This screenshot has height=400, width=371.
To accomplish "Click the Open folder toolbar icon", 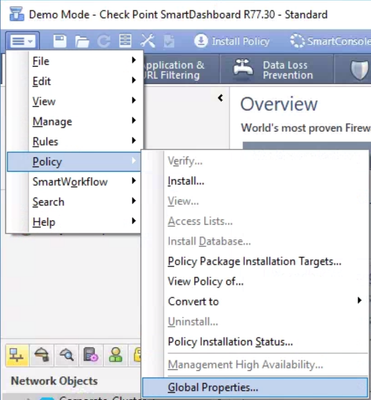I will (x=82, y=41).
